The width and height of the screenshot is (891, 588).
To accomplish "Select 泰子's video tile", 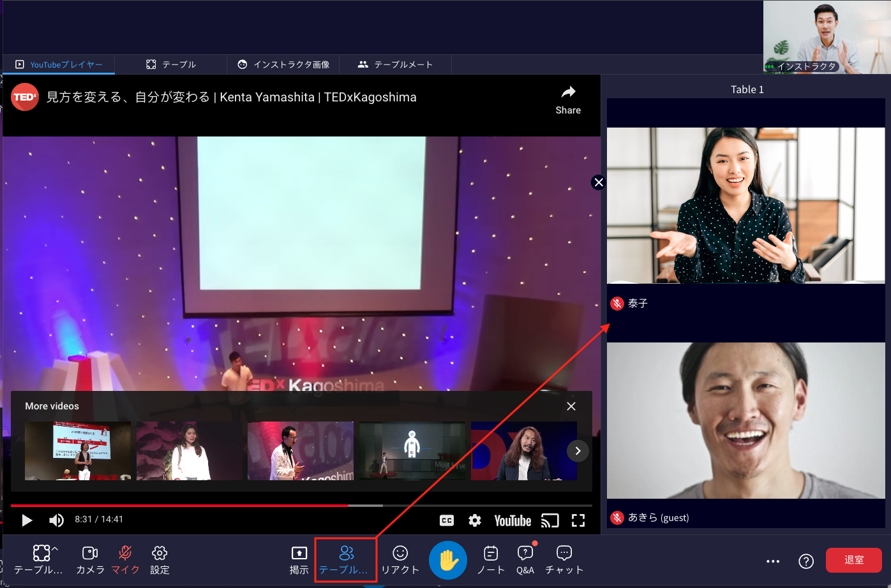I will 746,205.
